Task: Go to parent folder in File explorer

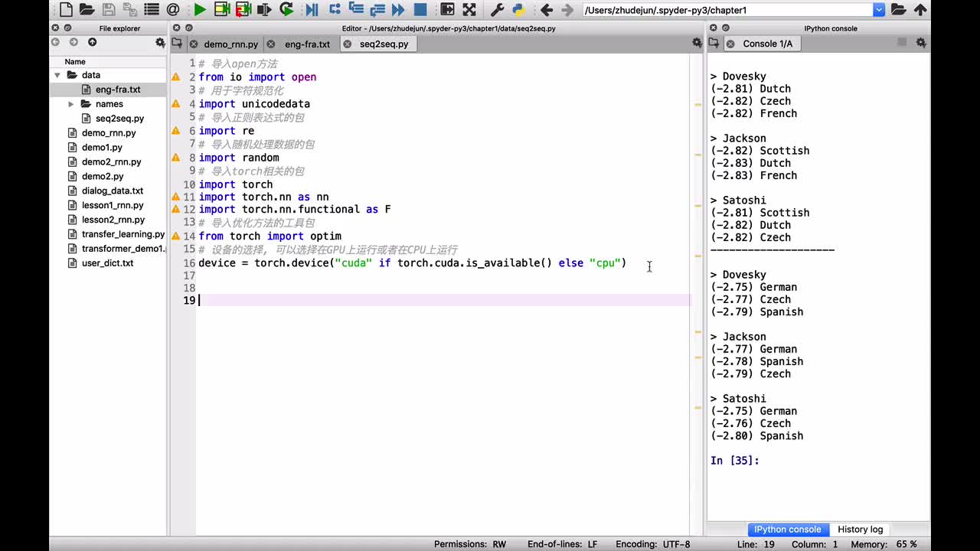Action: tap(92, 43)
